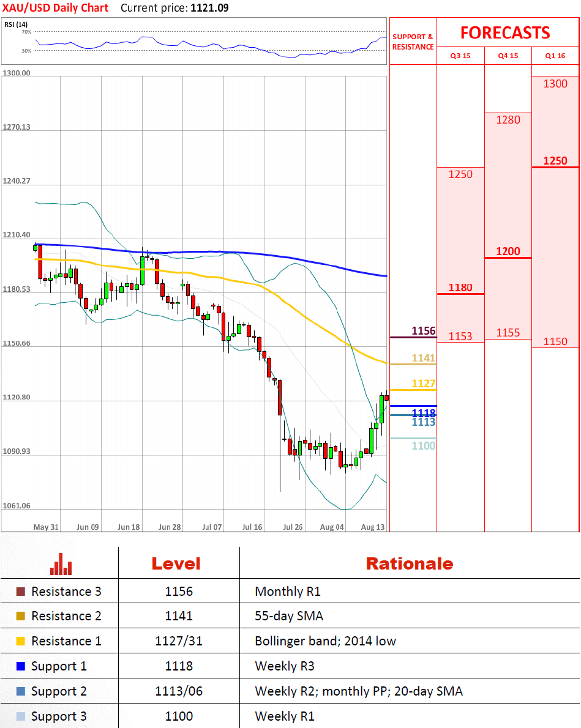Click the Rationale column header

(x=410, y=563)
